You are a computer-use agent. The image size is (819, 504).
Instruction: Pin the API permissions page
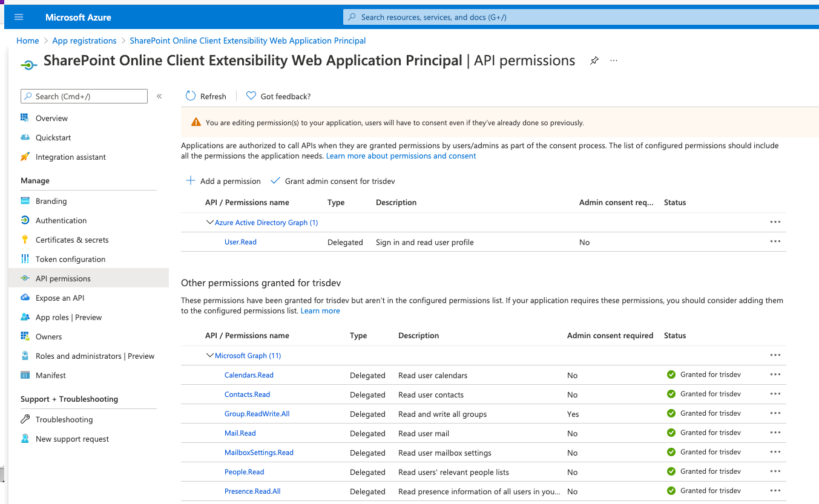pos(594,61)
